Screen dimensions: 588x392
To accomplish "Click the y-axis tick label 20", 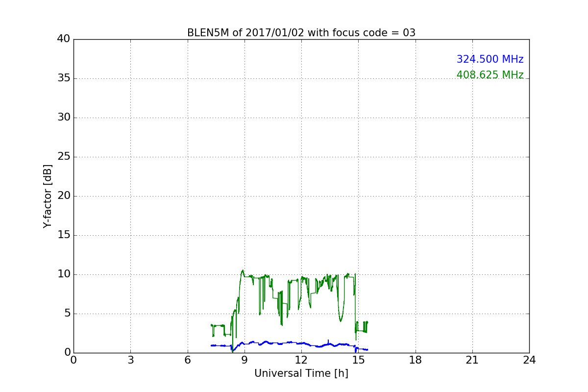I will (x=64, y=196).
